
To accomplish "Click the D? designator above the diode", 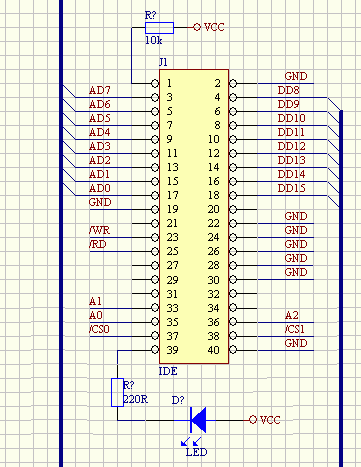I will (178, 400).
